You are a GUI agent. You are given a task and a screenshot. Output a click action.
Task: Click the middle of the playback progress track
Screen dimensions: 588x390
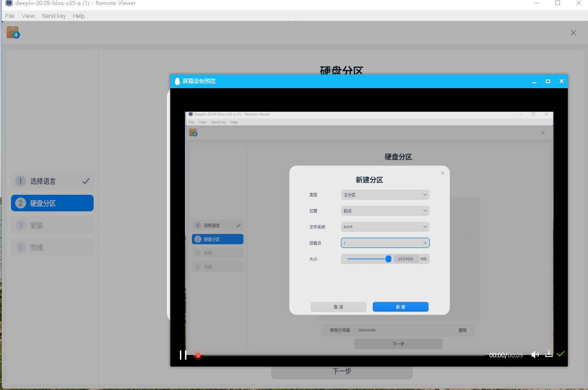(x=339, y=355)
